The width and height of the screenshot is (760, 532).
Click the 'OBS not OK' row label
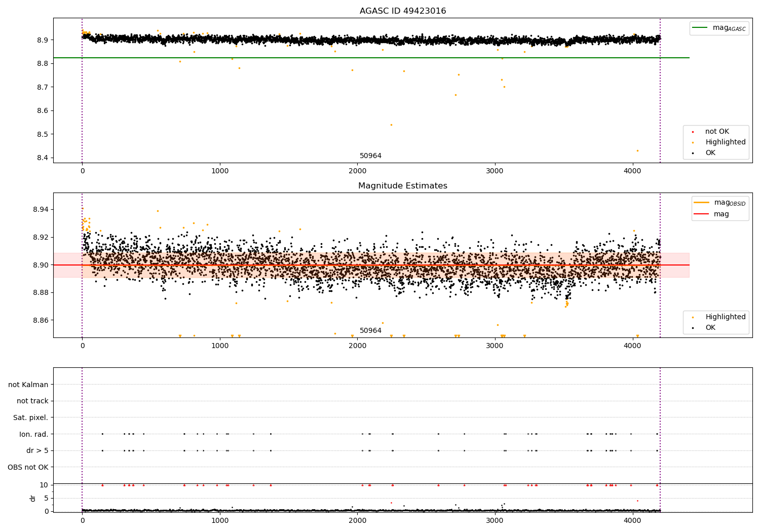click(28, 467)
